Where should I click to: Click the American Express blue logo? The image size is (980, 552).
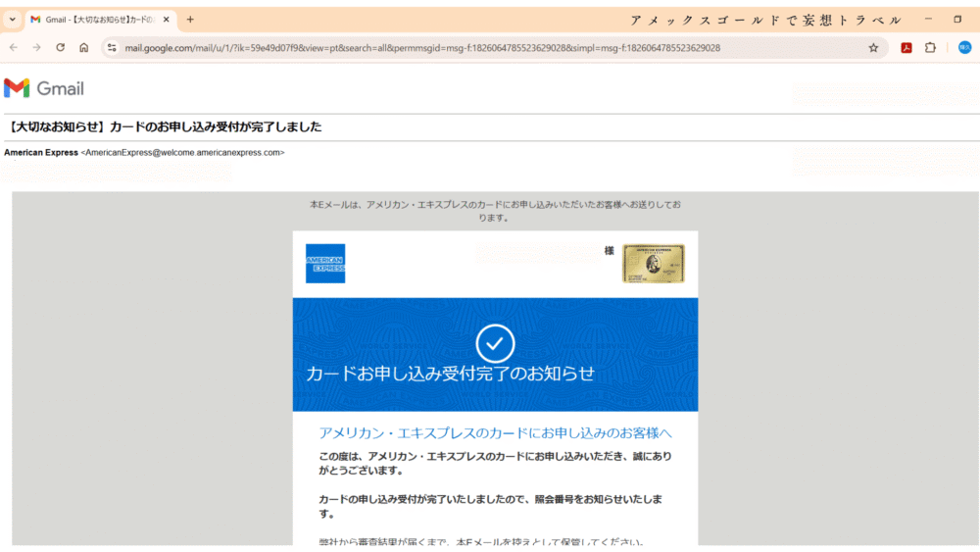325,263
